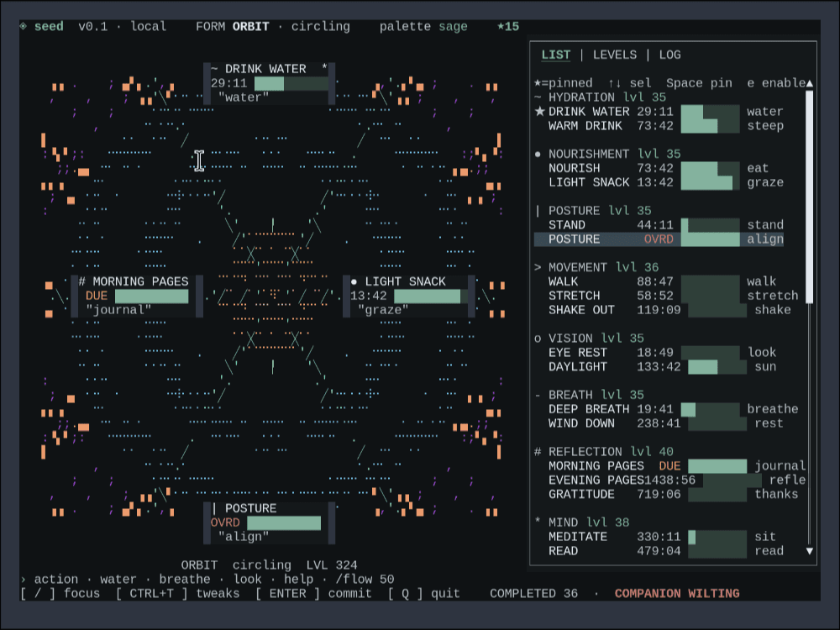This screenshot has height=630, width=840.
Task: Click the bar icon on POSTURE orbit card
Action: click(214, 508)
